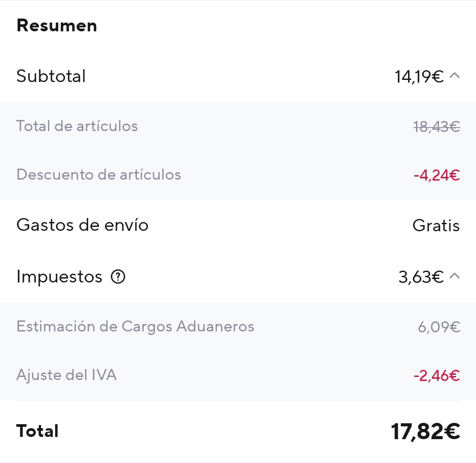Select the crossed-out 18,43€ price
476x463 pixels.
pos(437,126)
